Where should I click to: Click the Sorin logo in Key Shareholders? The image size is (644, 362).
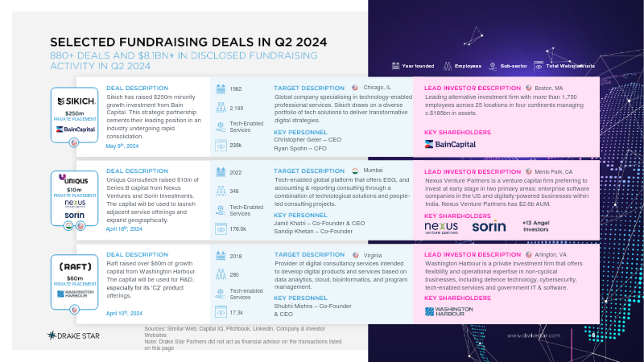click(489, 226)
